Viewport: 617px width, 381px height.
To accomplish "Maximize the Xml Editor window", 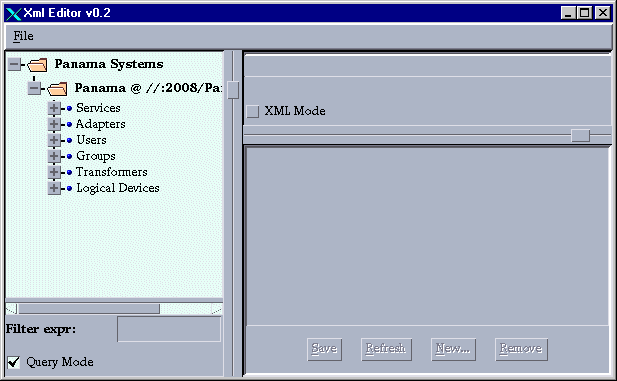I will click(584, 13).
